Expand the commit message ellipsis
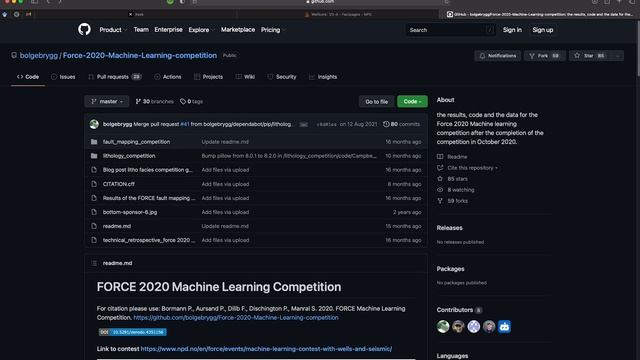The height and width of the screenshot is (360, 640). pyautogui.click(x=303, y=124)
